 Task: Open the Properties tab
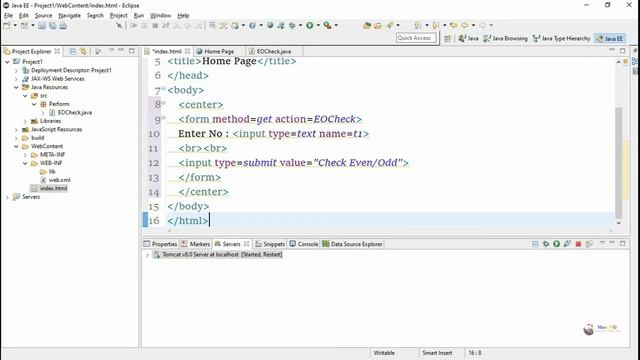click(160, 244)
